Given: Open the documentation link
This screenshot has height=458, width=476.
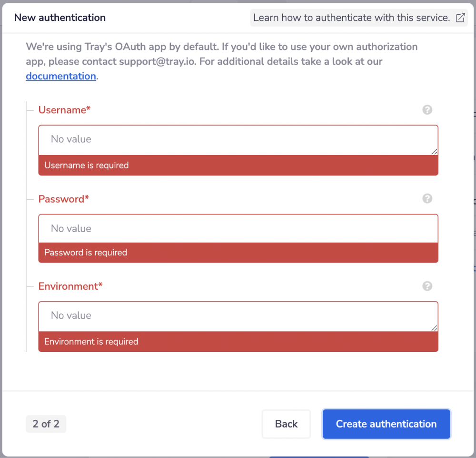Looking at the screenshot, I should point(60,76).
